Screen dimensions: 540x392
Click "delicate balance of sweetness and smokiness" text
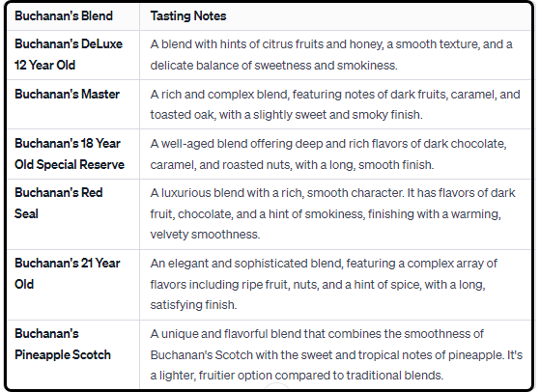click(273, 66)
